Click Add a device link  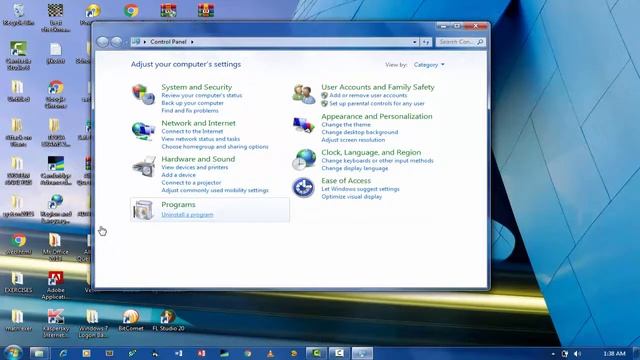click(x=178, y=175)
